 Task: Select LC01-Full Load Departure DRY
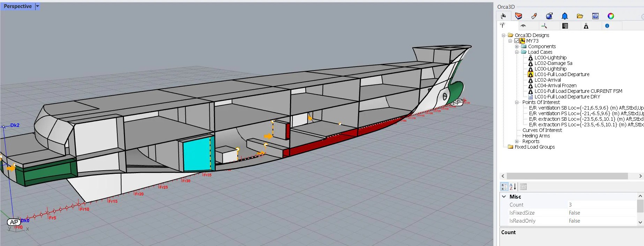pyautogui.click(x=567, y=97)
